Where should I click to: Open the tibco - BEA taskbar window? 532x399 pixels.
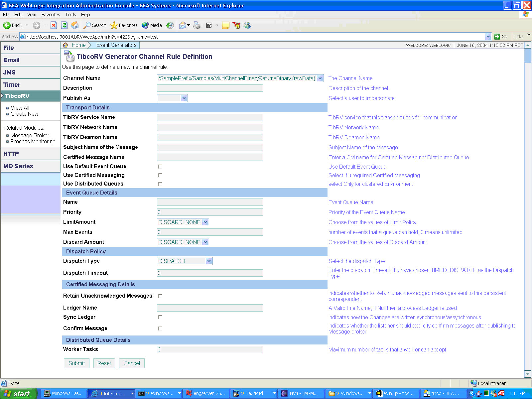(x=444, y=393)
